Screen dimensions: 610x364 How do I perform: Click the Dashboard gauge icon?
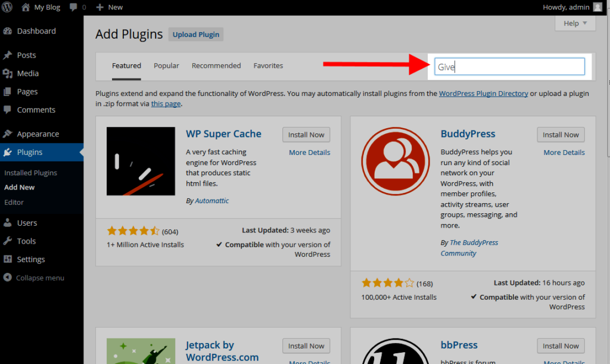point(7,31)
